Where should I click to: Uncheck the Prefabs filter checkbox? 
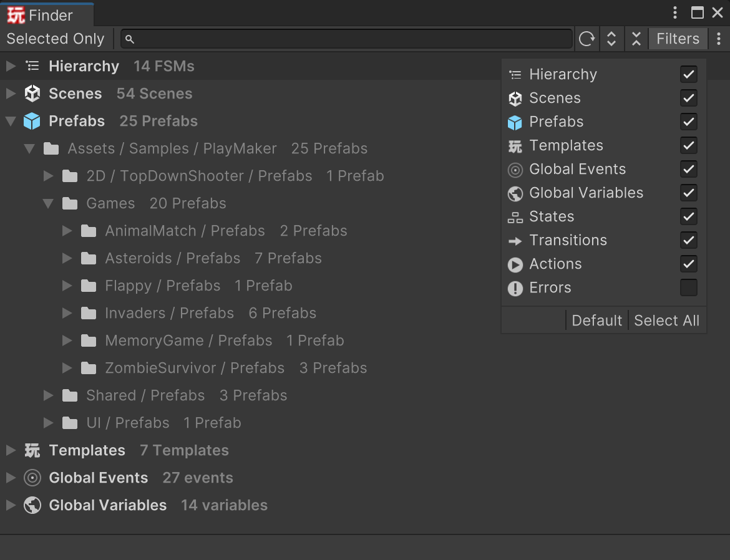(689, 122)
